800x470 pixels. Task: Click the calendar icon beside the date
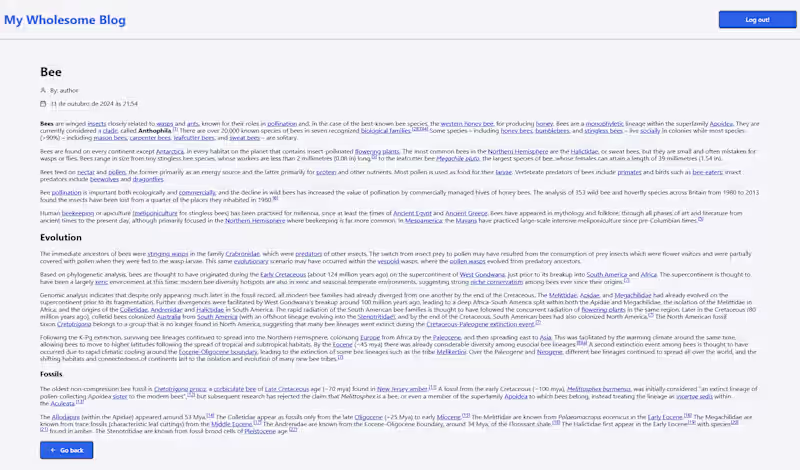pos(43,104)
